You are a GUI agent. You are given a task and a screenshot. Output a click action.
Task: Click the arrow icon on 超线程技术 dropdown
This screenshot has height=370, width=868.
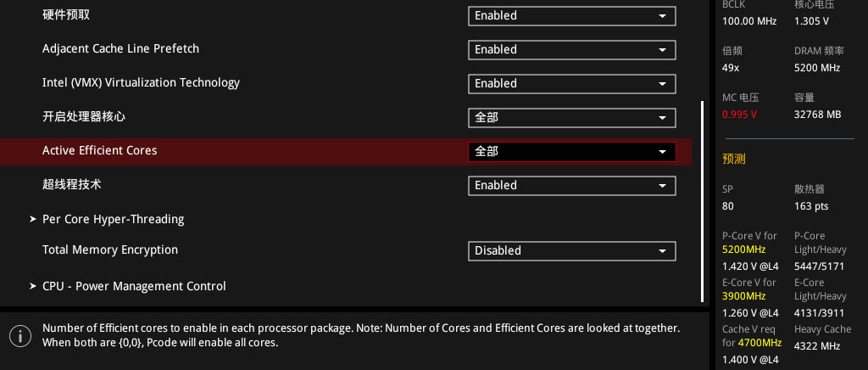(662, 186)
